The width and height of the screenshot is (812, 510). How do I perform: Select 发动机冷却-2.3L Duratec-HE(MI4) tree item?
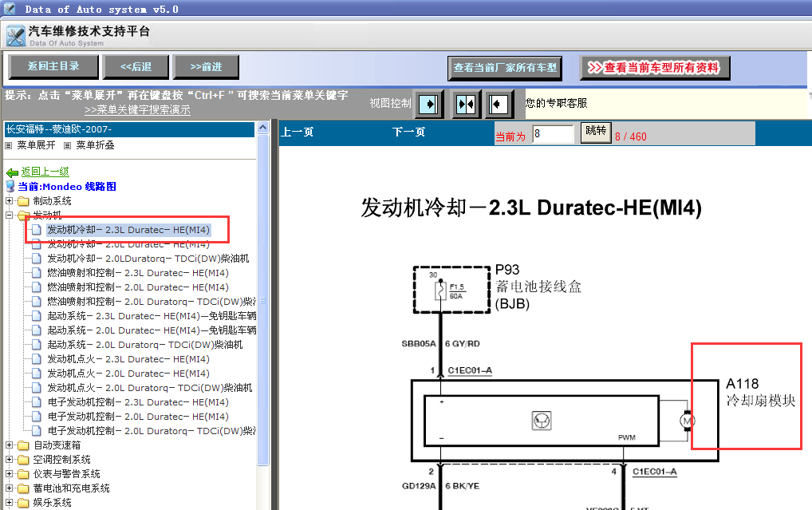coord(128,230)
